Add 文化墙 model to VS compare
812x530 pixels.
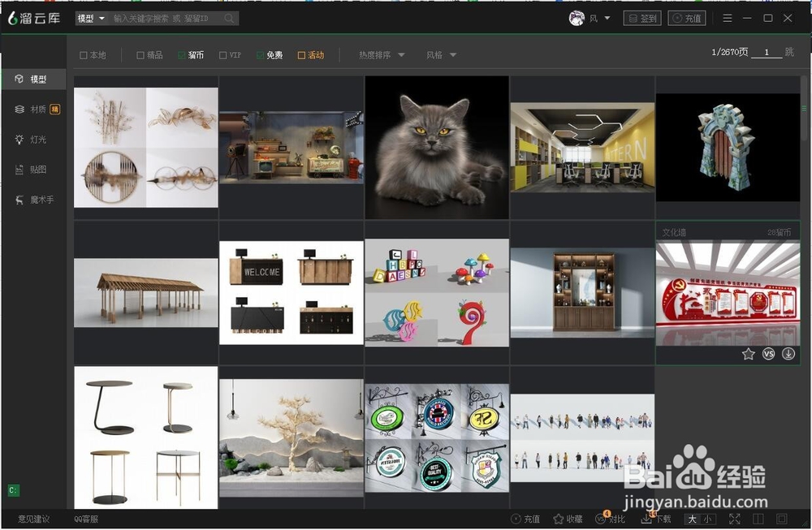[x=768, y=355]
